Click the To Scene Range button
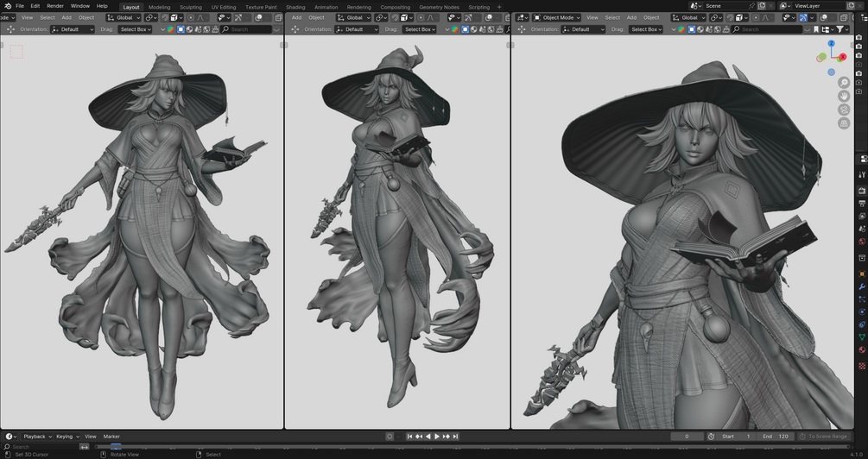The image size is (868, 459). tap(824, 437)
